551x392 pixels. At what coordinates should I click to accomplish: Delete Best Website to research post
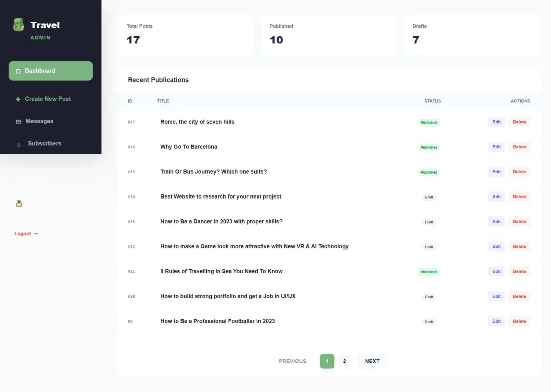pos(519,197)
